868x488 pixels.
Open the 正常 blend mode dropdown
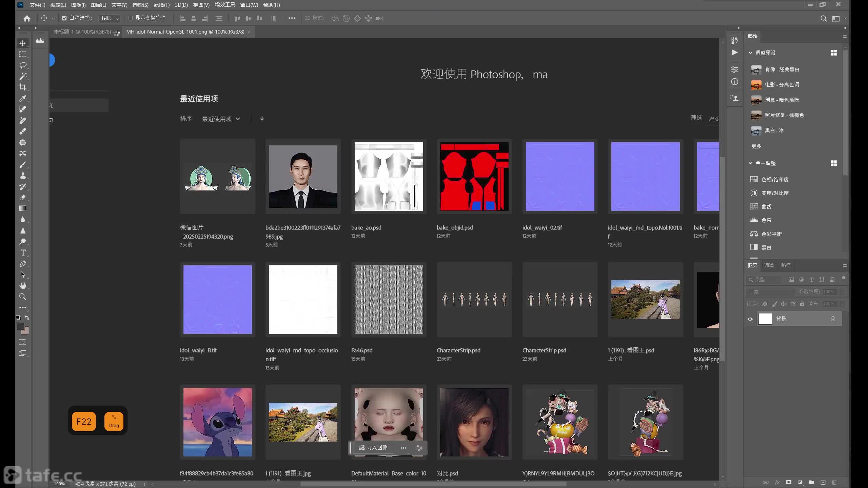770,292
